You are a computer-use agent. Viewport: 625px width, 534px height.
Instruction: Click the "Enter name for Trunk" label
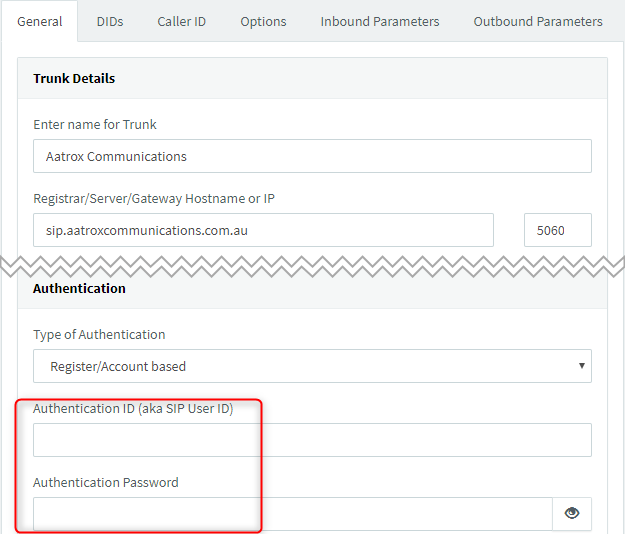(x=95, y=125)
